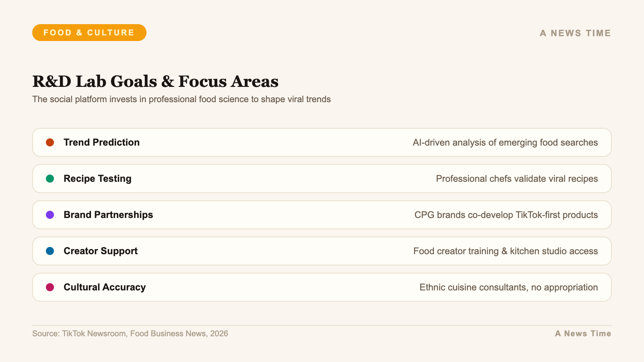Click the R&D Lab Goals headline
644x362 pixels.
[155, 81]
